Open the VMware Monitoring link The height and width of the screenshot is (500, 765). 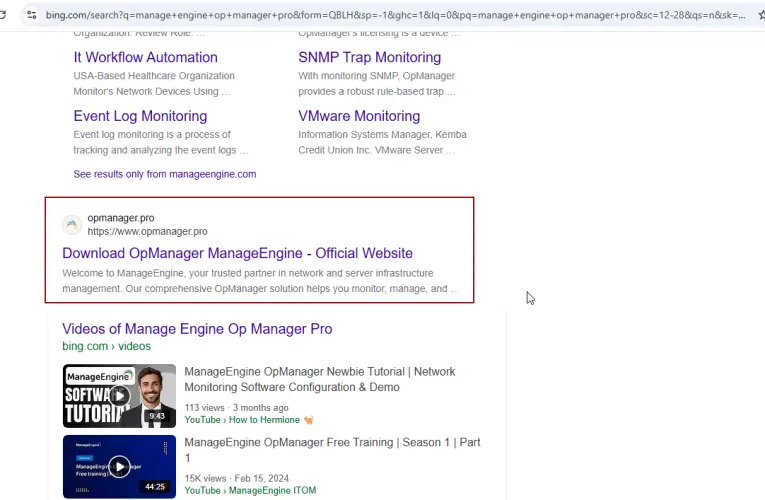(x=359, y=116)
